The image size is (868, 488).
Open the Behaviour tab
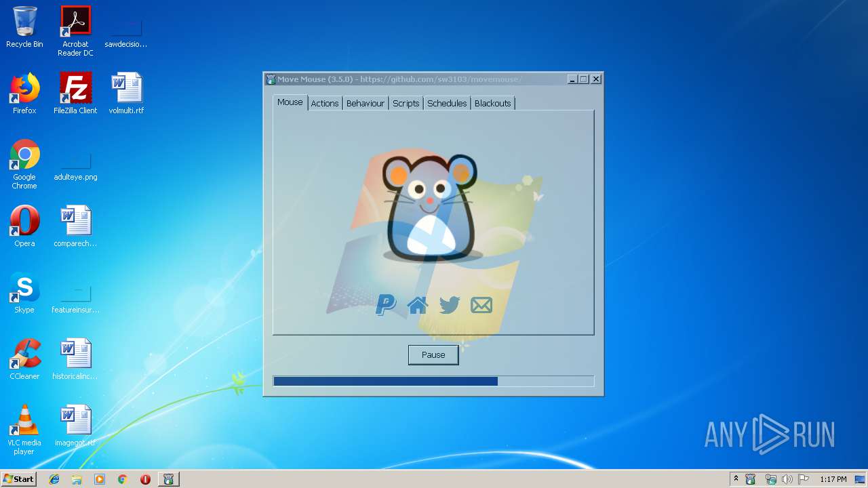tap(366, 103)
